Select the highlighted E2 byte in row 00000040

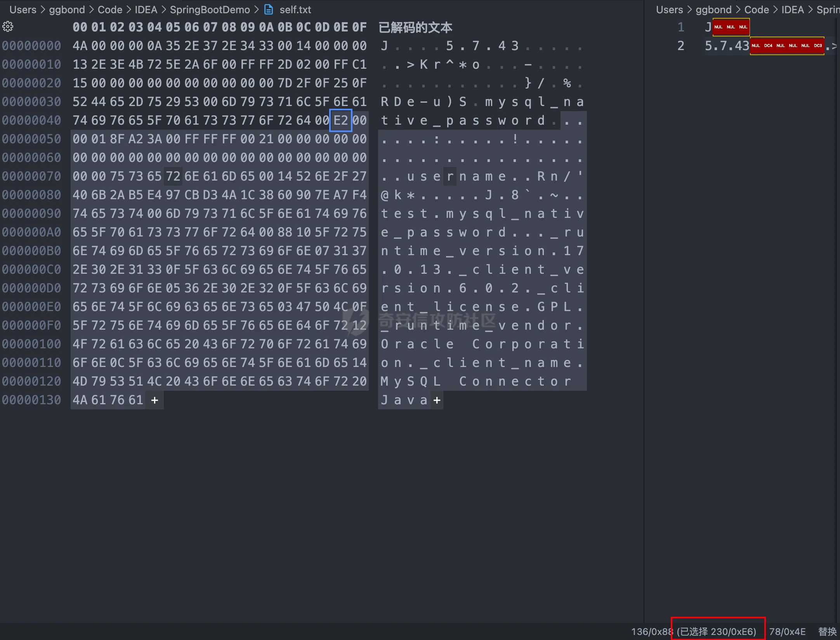pyautogui.click(x=340, y=120)
